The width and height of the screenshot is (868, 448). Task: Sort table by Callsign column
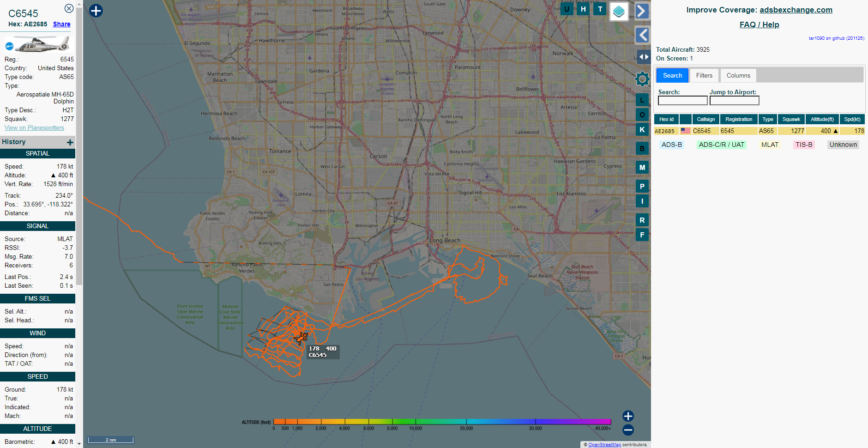[705, 119]
